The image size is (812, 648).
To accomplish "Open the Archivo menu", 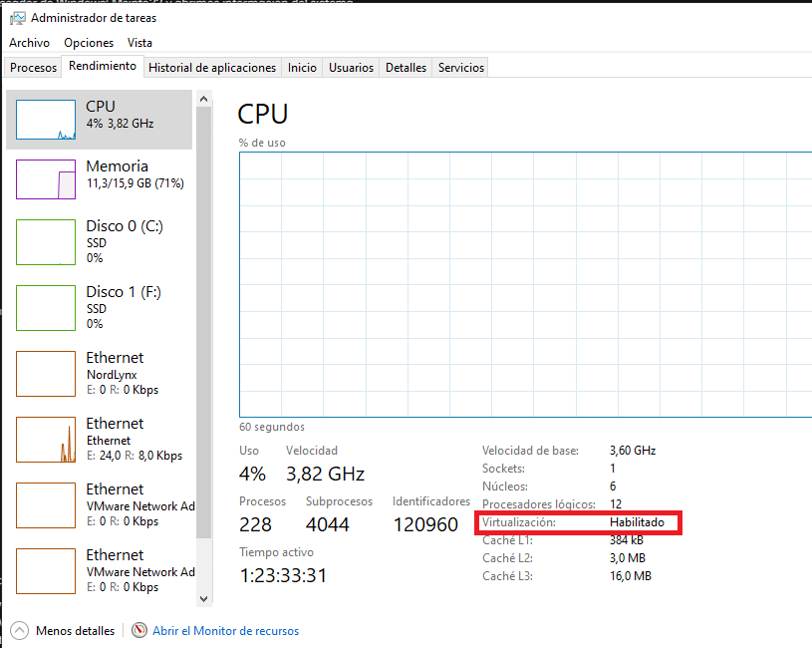I will 29,43.
